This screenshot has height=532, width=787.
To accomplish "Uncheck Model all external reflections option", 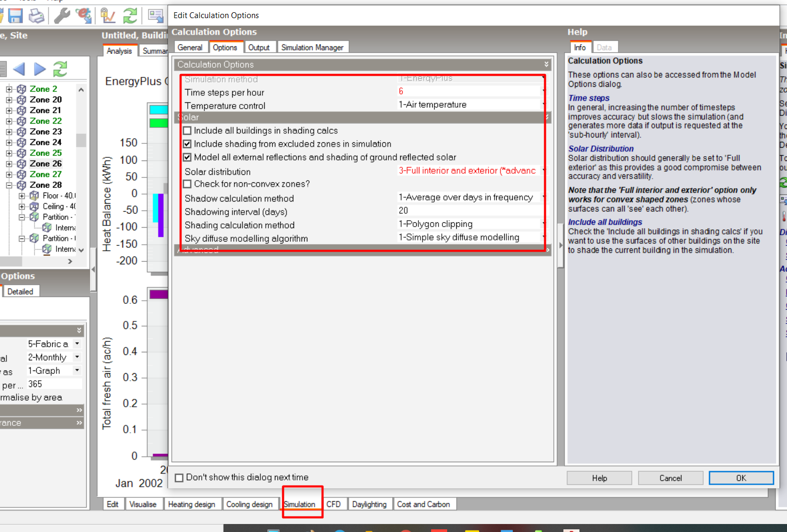I will pyautogui.click(x=187, y=157).
